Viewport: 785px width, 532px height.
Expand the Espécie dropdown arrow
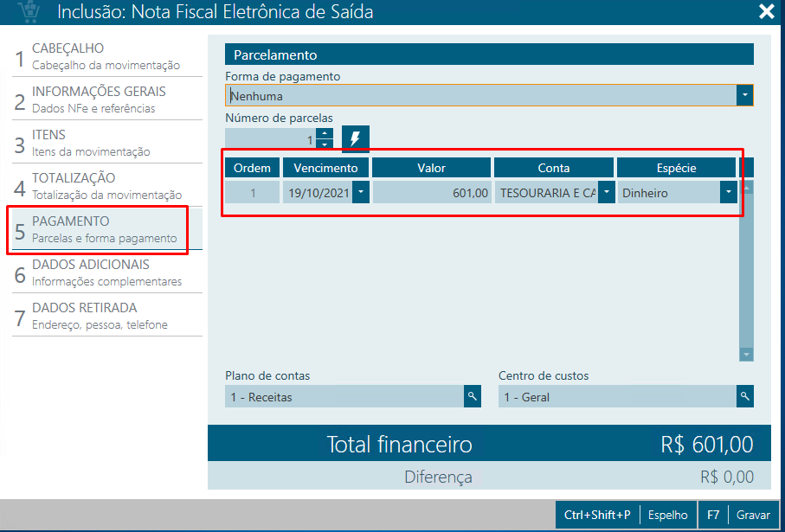pos(729,192)
